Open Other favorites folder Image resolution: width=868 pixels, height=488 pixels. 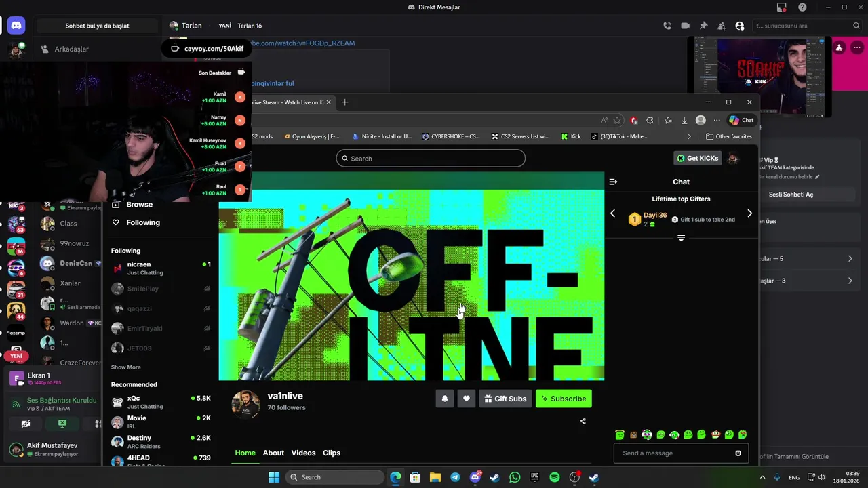point(729,136)
